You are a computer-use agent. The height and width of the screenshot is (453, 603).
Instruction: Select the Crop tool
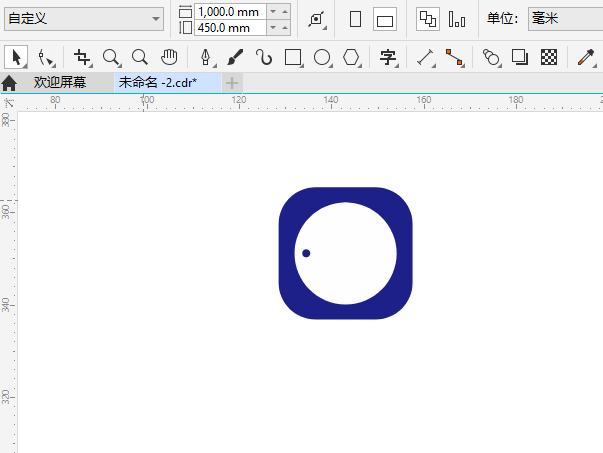[x=82, y=58]
